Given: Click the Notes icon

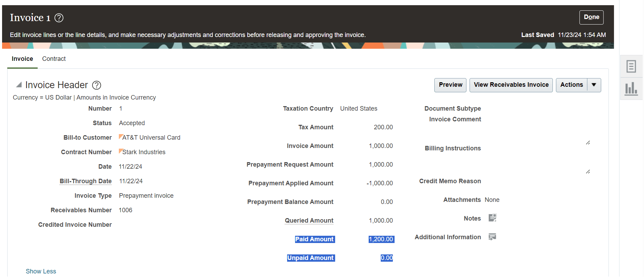Looking at the screenshot, I should pyautogui.click(x=492, y=218).
